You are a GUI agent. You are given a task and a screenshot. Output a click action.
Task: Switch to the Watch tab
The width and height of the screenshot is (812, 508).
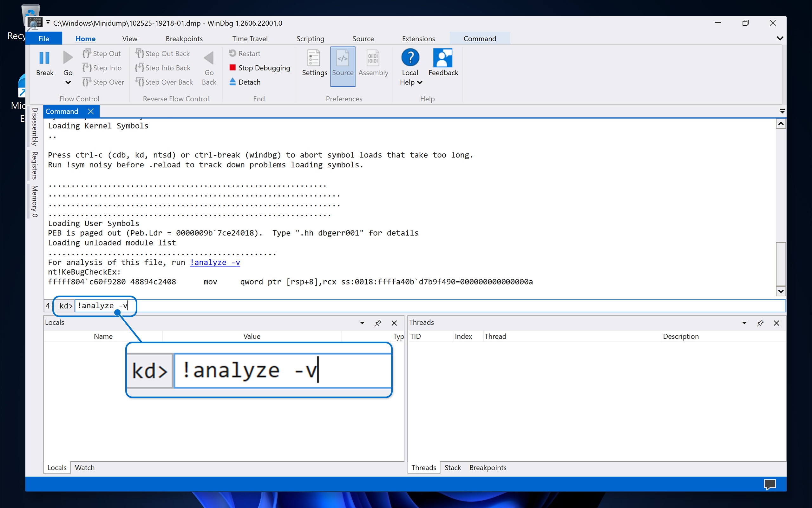coord(85,467)
